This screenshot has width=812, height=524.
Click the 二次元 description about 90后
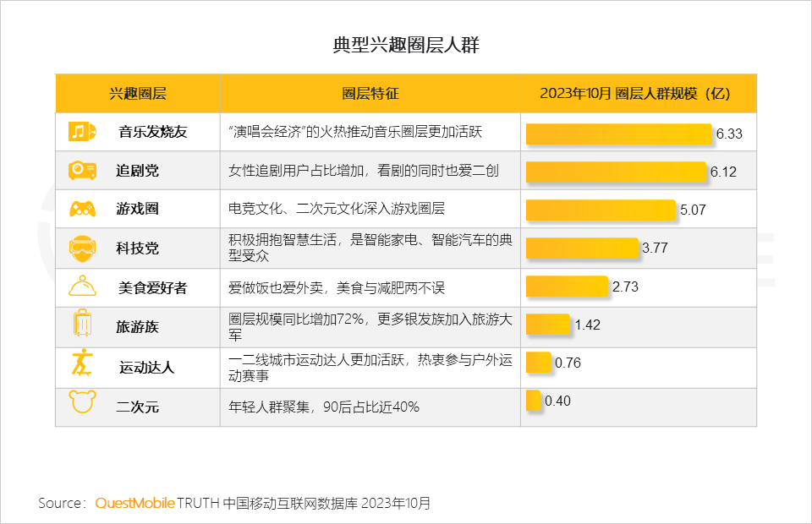coord(325,407)
